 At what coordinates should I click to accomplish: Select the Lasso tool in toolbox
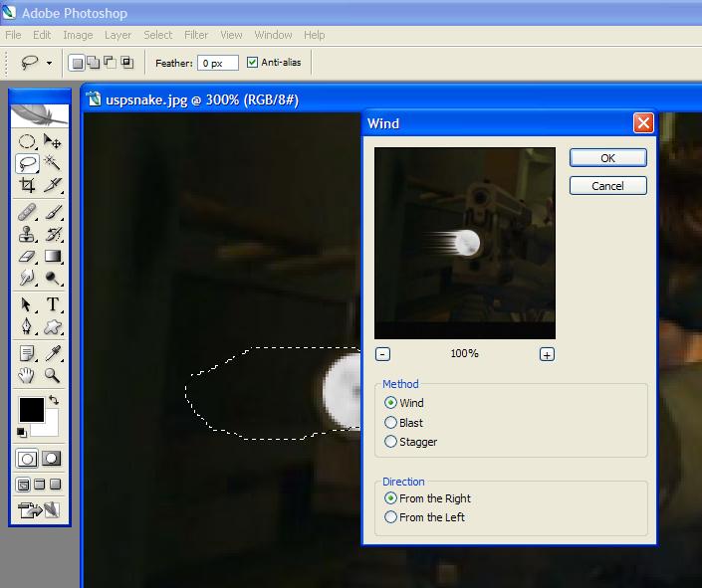pos(28,164)
